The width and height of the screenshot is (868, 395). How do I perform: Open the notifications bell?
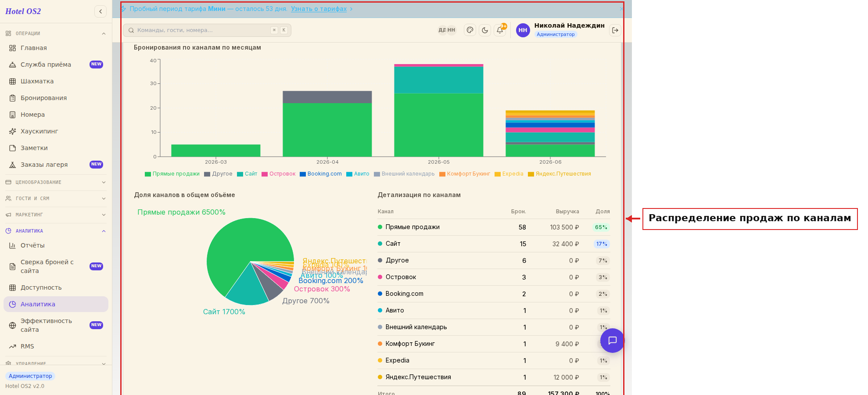(x=500, y=30)
